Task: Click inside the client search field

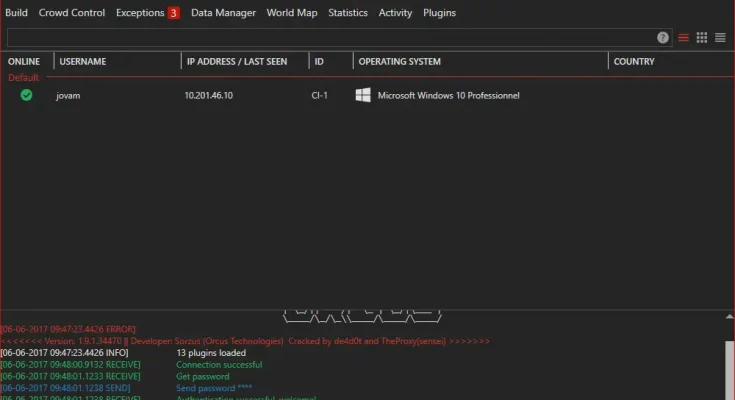Action: pyautogui.click(x=330, y=37)
